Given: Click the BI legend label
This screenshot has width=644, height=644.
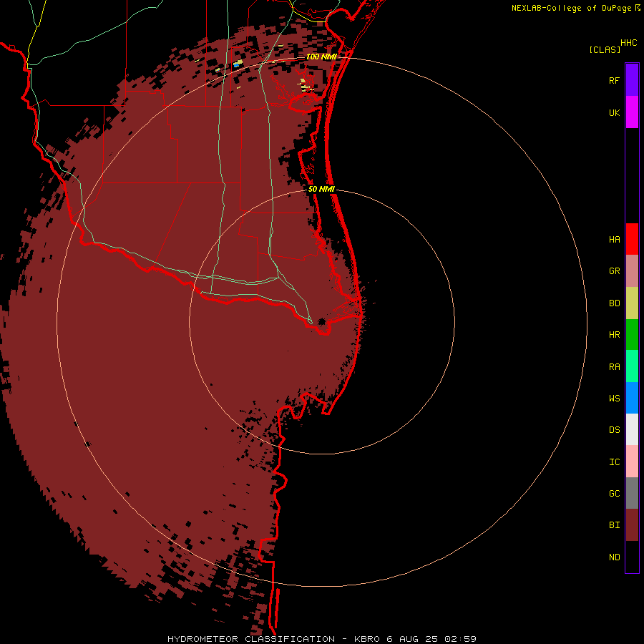Looking at the screenshot, I should [614, 525].
